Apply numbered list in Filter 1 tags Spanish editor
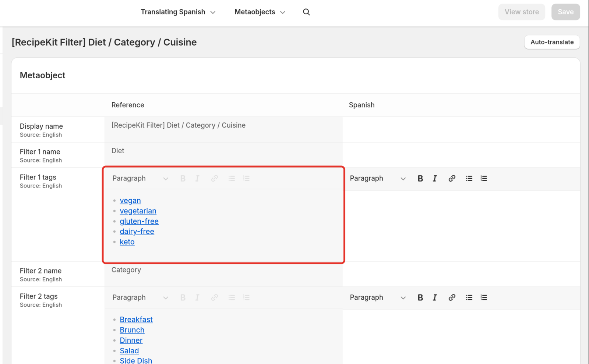This screenshot has height=364, width=589. (484, 178)
